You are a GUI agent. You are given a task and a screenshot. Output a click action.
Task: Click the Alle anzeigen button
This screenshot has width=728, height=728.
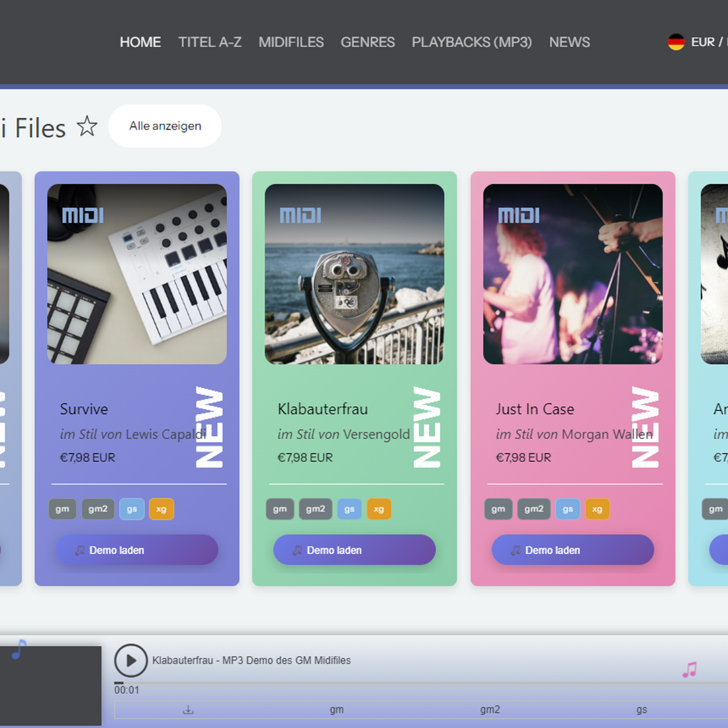pos(165,126)
